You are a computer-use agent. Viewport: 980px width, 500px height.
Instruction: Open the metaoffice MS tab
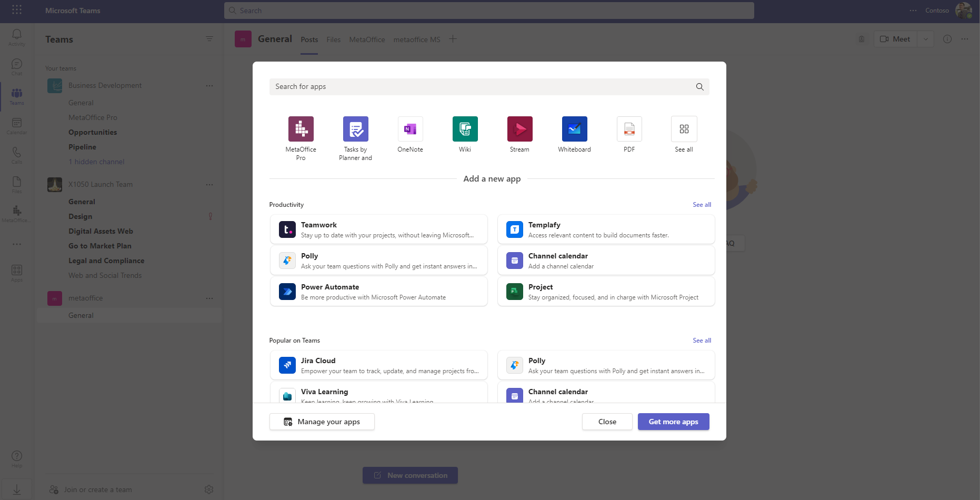[417, 39]
